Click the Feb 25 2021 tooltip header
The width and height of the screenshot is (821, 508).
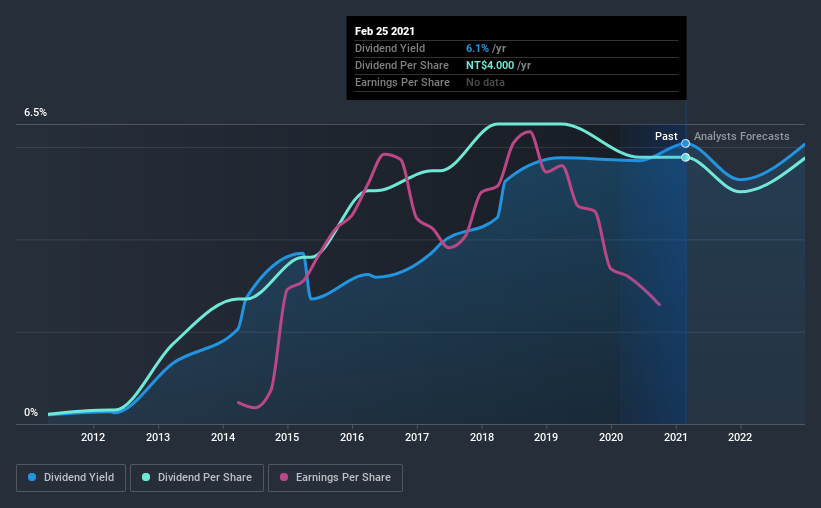click(385, 31)
